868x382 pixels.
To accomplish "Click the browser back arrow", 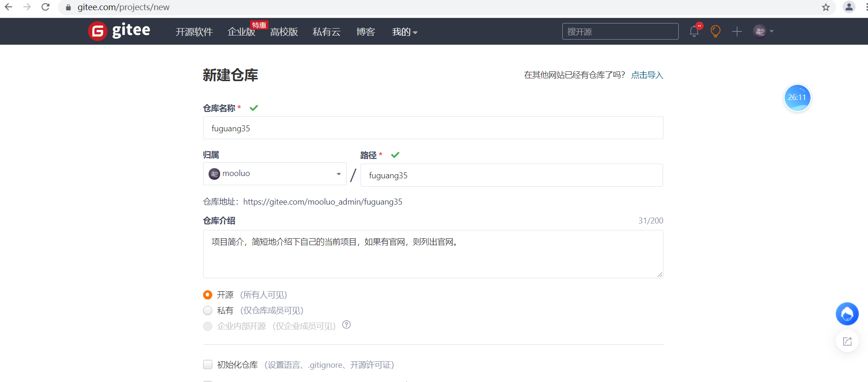I will point(9,7).
